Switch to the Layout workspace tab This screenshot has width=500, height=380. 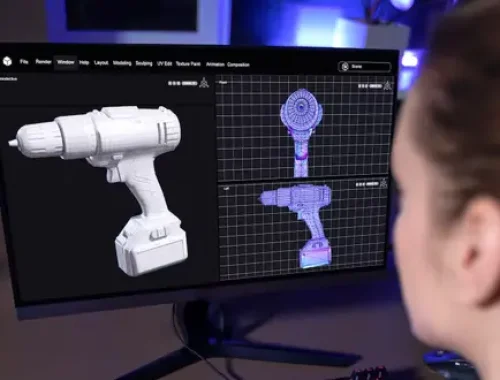[101, 63]
